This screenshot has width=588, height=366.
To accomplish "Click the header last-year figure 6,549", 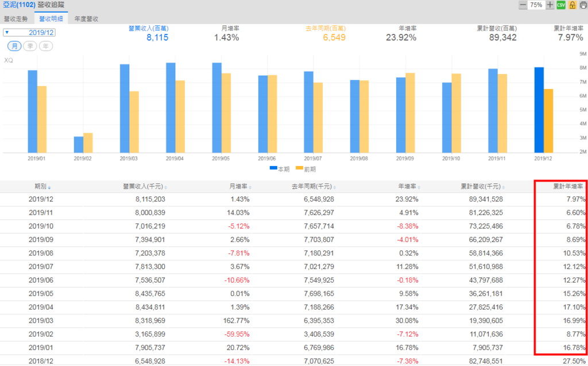I will coord(334,37).
